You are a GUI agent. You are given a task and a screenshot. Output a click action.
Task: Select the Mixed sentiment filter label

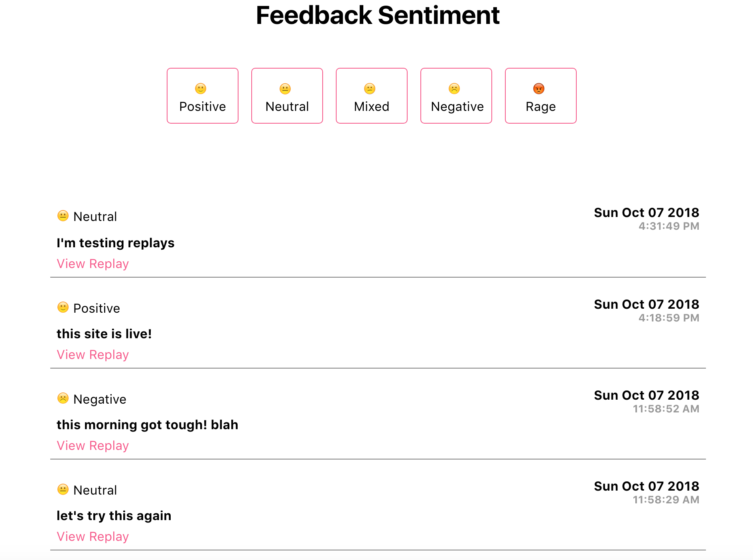(372, 106)
